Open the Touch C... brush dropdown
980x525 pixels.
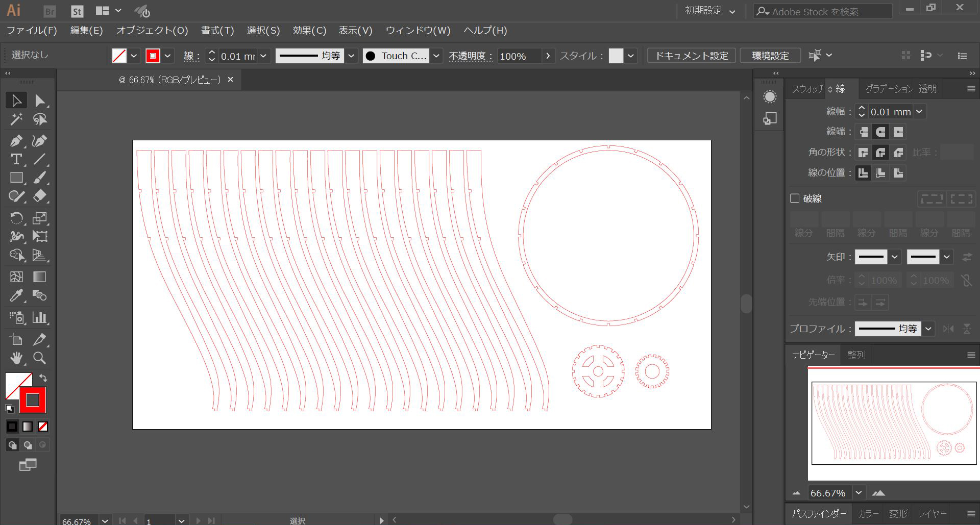point(436,56)
